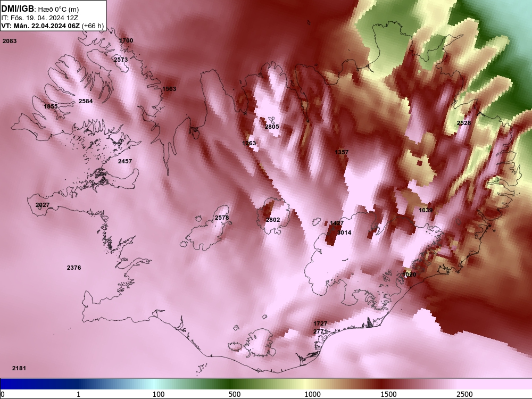
Task: Pick the 1855 map value
Action: point(51,106)
